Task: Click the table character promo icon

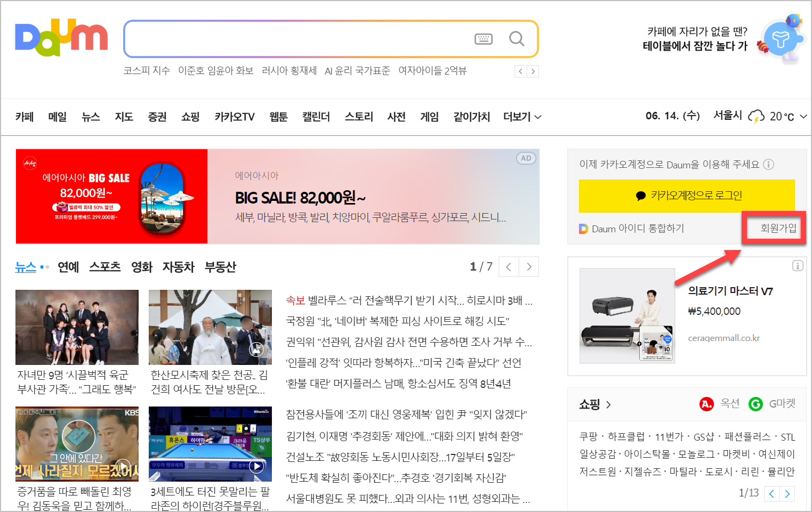Action: (782, 38)
